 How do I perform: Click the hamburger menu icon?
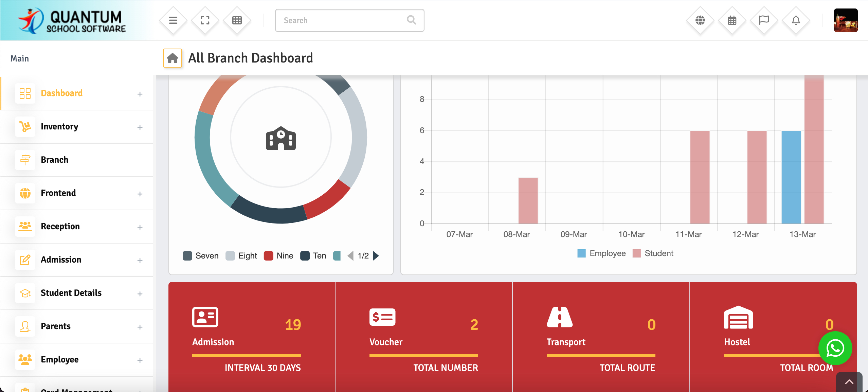coord(173,20)
